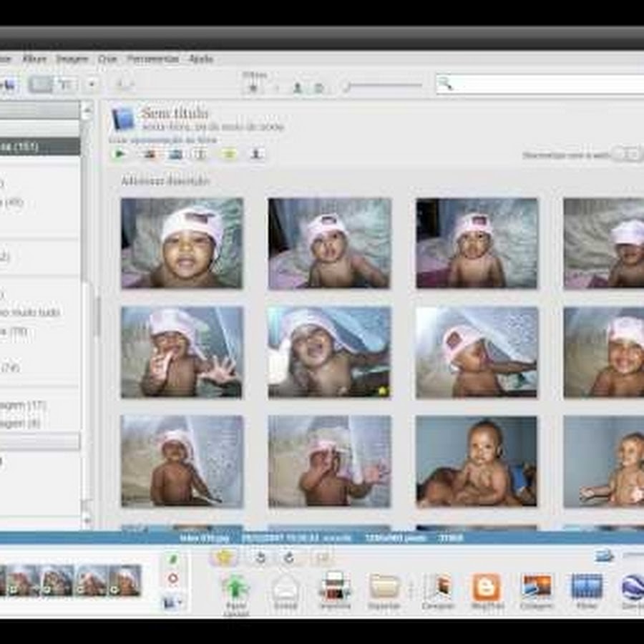
Task: Play the album slideshow with green arrow
Action: pos(120,154)
